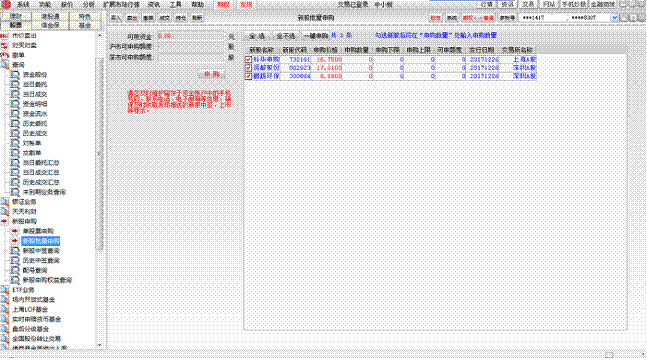Open the account number dropdown arrow
The width and height of the screenshot is (647, 360).
pos(614,18)
